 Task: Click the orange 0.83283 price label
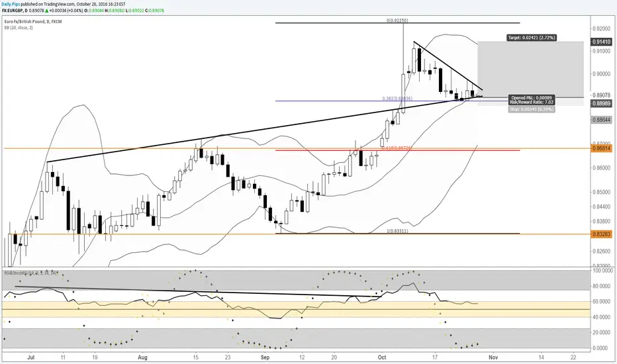tap(601, 234)
